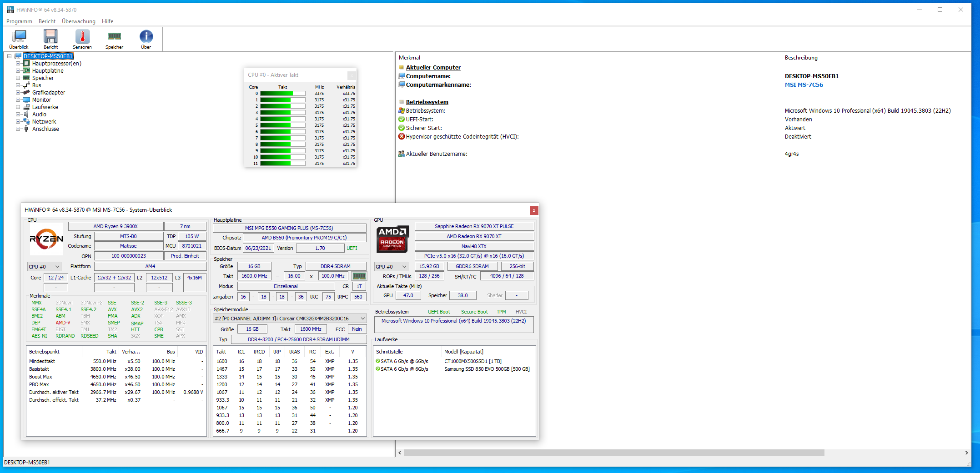The width and height of the screenshot is (980, 473).
Task: Click the Core 11 clock bar
Action: click(282, 164)
